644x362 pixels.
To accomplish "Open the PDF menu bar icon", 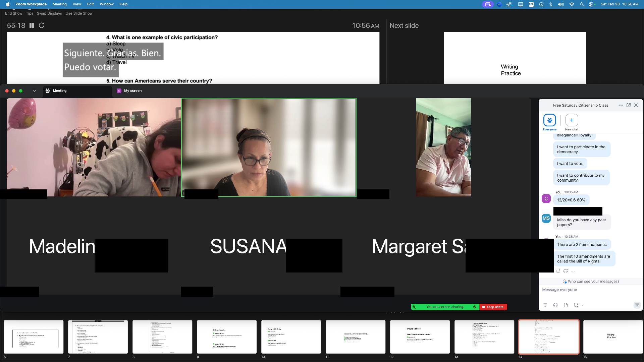I will 531,4.
